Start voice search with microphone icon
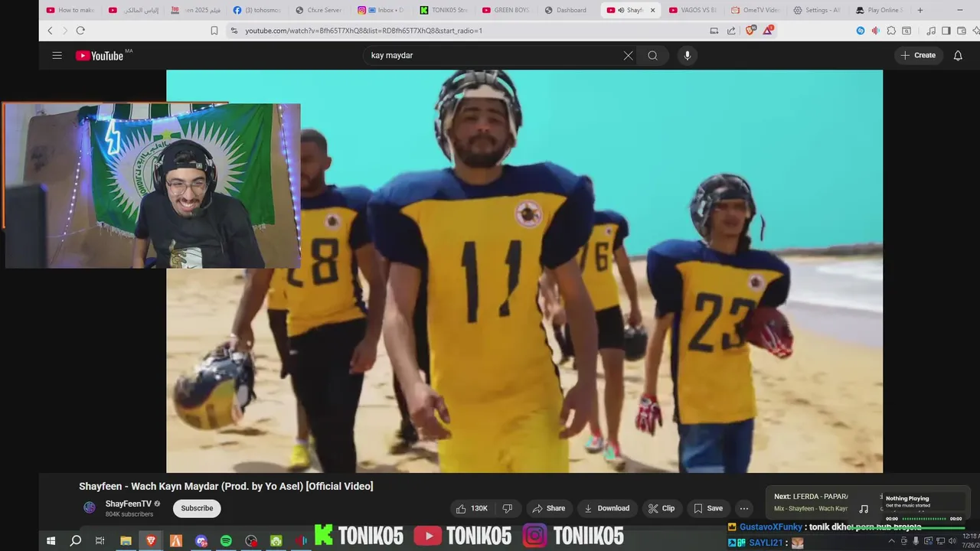The width and height of the screenshot is (980, 551). tap(688, 55)
